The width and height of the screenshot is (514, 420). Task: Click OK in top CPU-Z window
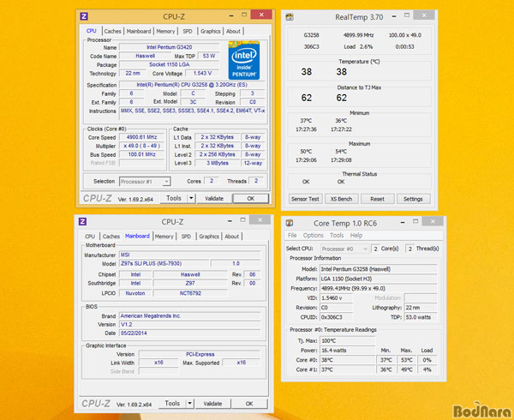pyautogui.click(x=251, y=198)
